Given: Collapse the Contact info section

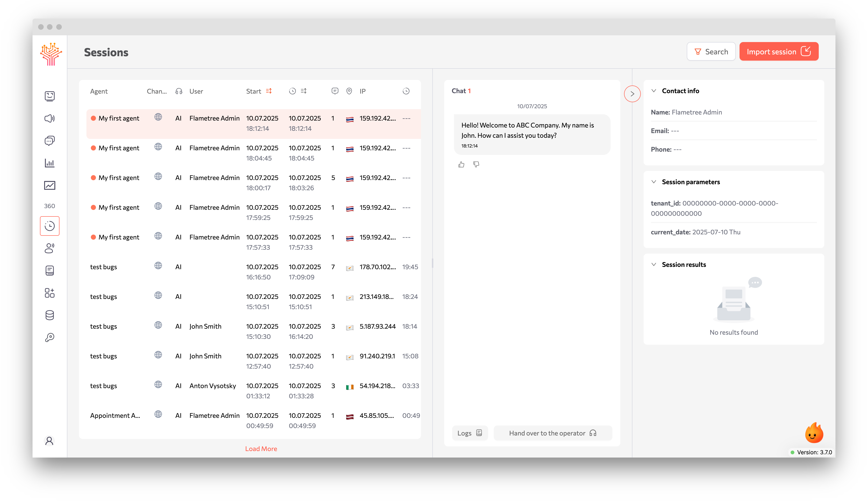Looking at the screenshot, I should 654,91.
